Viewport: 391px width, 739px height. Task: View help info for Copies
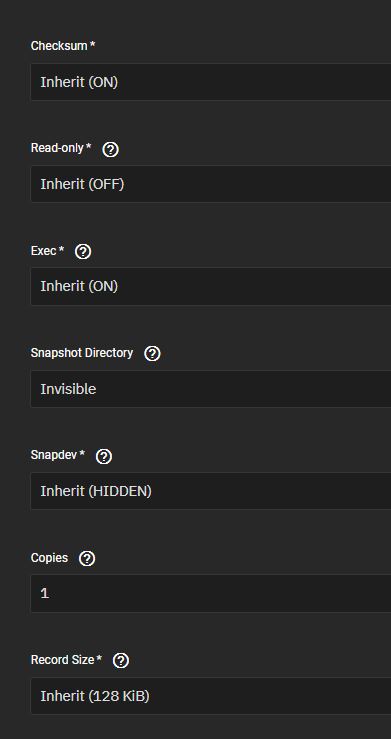click(87, 558)
